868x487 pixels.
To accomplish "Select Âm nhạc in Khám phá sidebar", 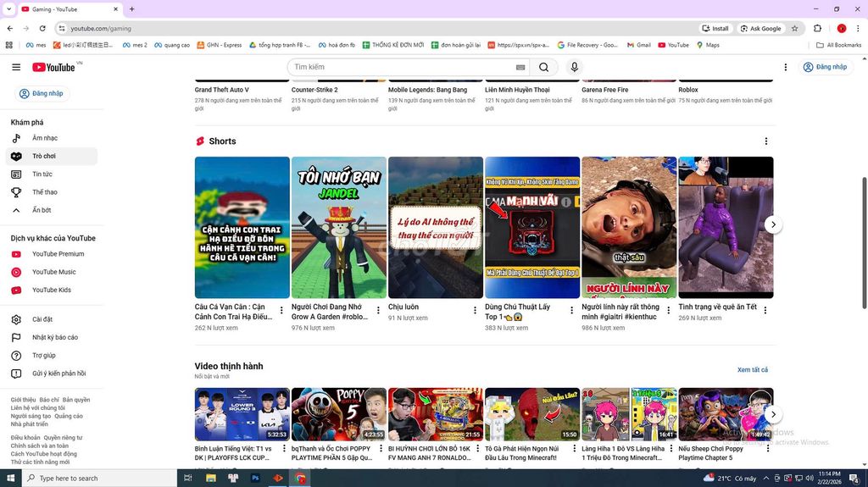I will tap(45, 138).
